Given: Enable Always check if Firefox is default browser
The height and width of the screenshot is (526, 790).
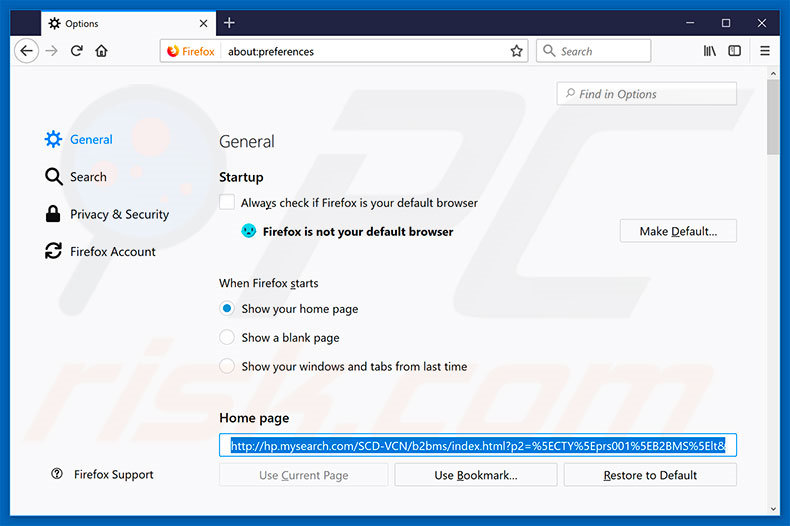Looking at the screenshot, I should pyautogui.click(x=227, y=202).
